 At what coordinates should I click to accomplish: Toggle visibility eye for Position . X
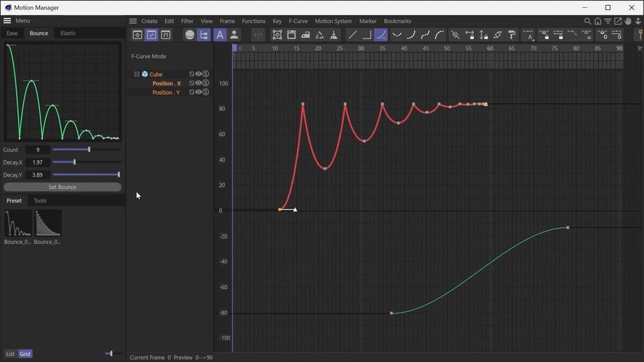[198, 83]
